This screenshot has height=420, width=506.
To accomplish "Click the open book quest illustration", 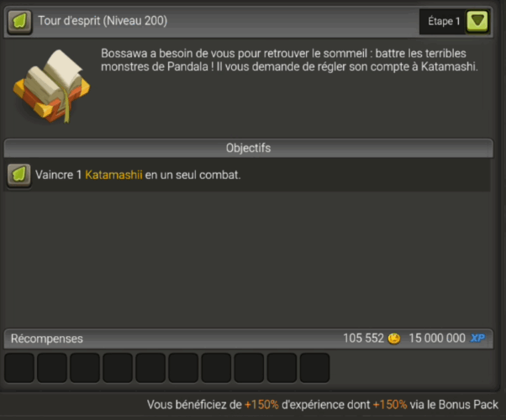I will tap(51, 87).
